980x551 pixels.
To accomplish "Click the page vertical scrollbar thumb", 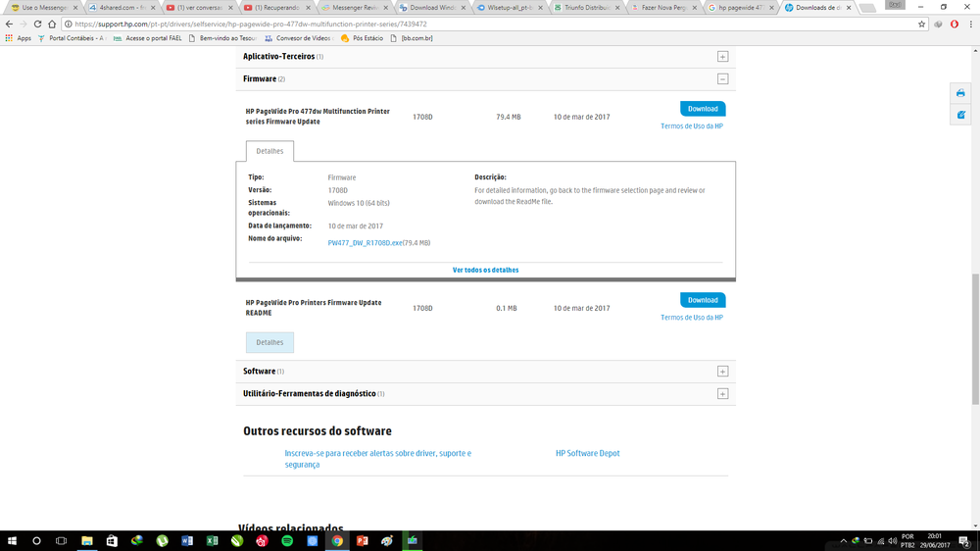I will (x=975, y=339).
